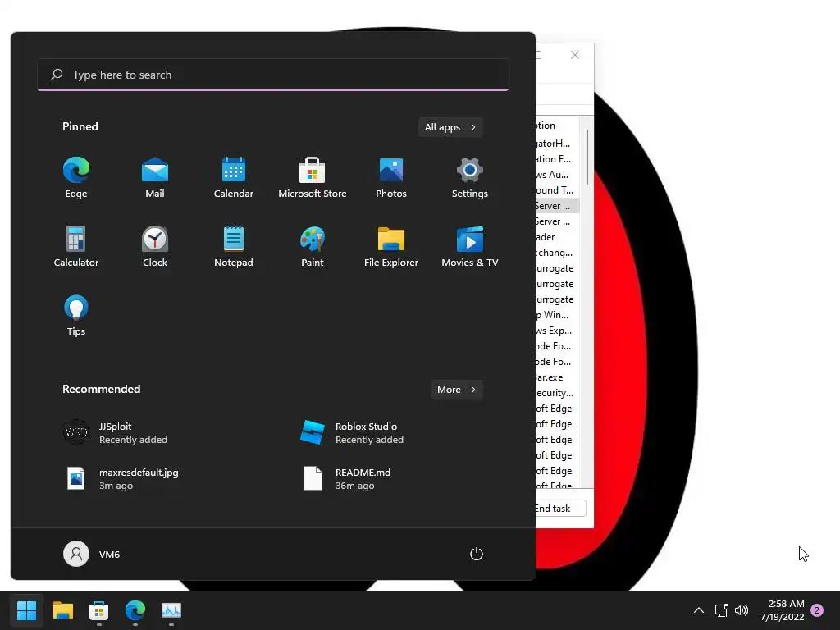Open Movies & TV app
The width and height of the screenshot is (840, 630).
[x=470, y=246]
